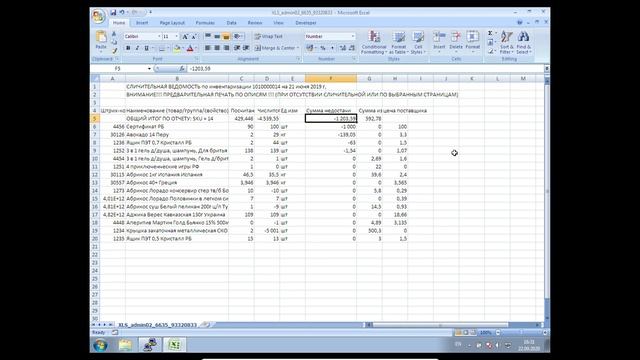Viewport: 640px width, 360px height.
Task: Select row header 10
Action: pyautogui.click(x=95, y=159)
